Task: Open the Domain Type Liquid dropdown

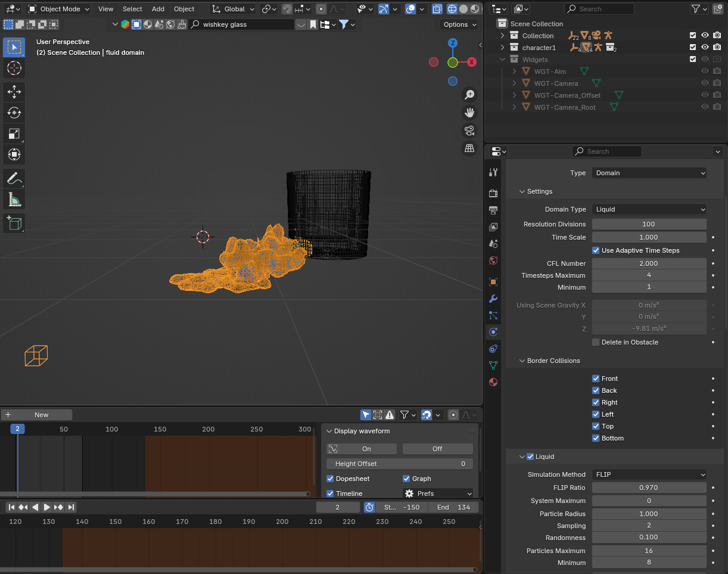Action: tap(649, 209)
